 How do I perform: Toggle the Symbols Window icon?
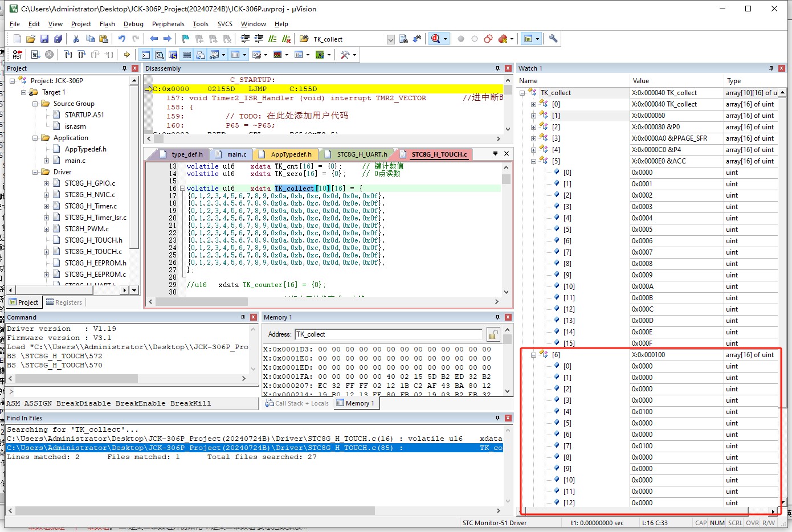(x=173, y=55)
